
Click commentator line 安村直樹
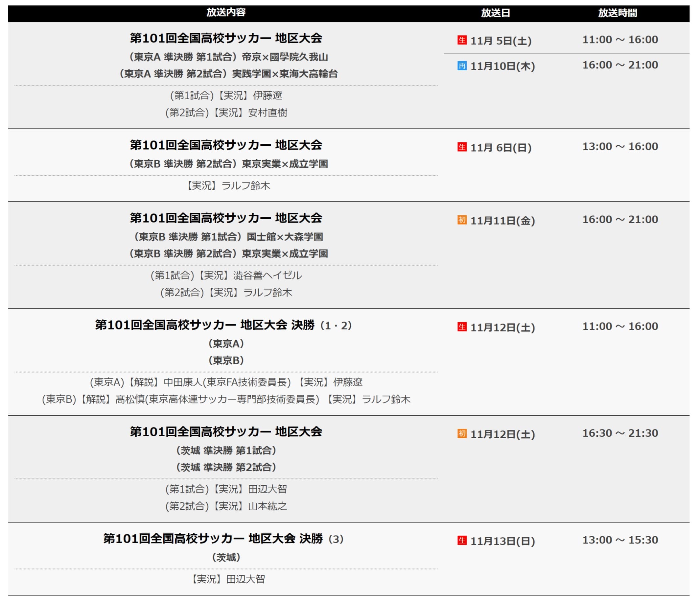coord(226,113)
